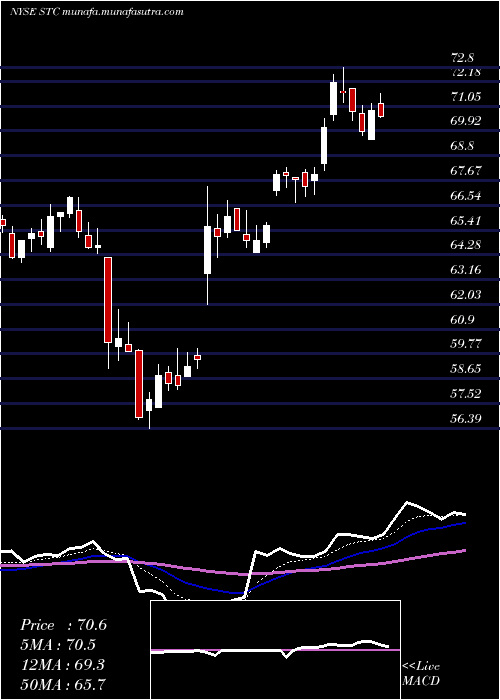Click the tall red candle dropping to 59.77

click(x=108, y=300)
